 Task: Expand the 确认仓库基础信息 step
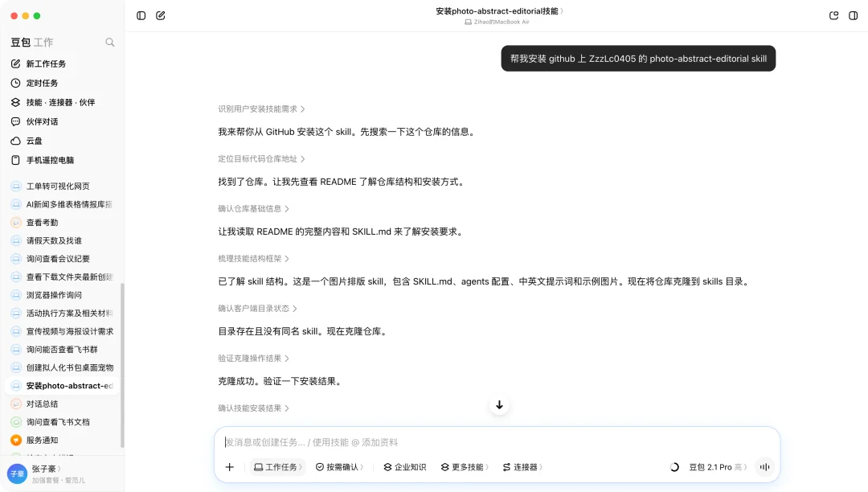(x=253, y=209)
